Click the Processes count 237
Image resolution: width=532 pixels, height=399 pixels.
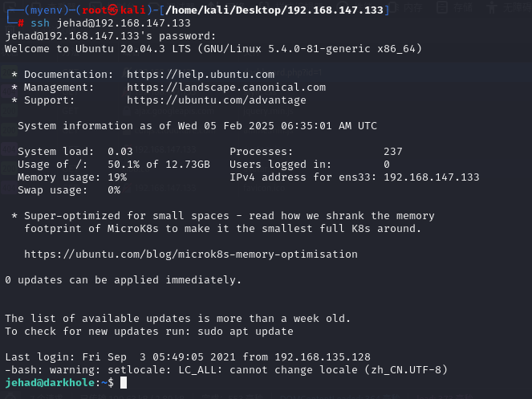392,152
